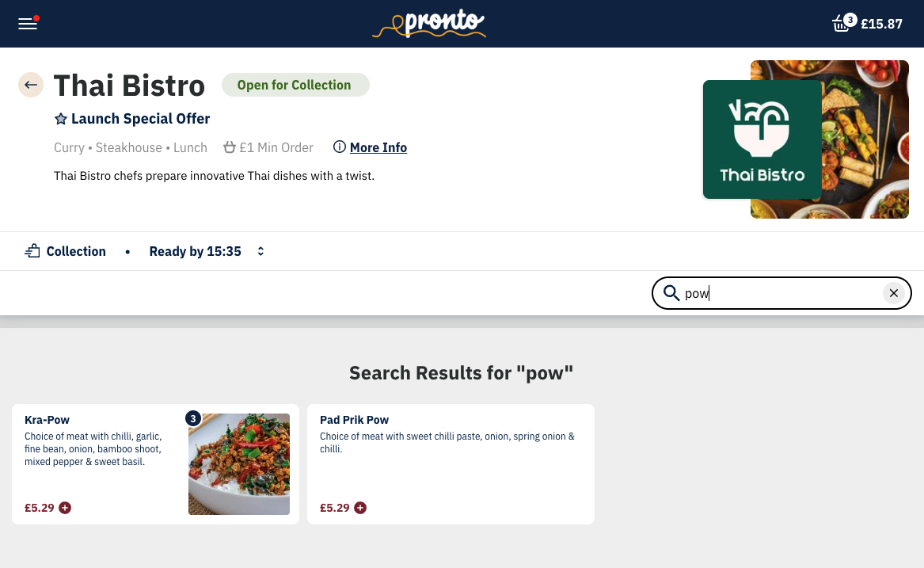Open the basket showing £15.87
Image resolution: width=924 pixels, height=568 pixels.
coord(868,24)
